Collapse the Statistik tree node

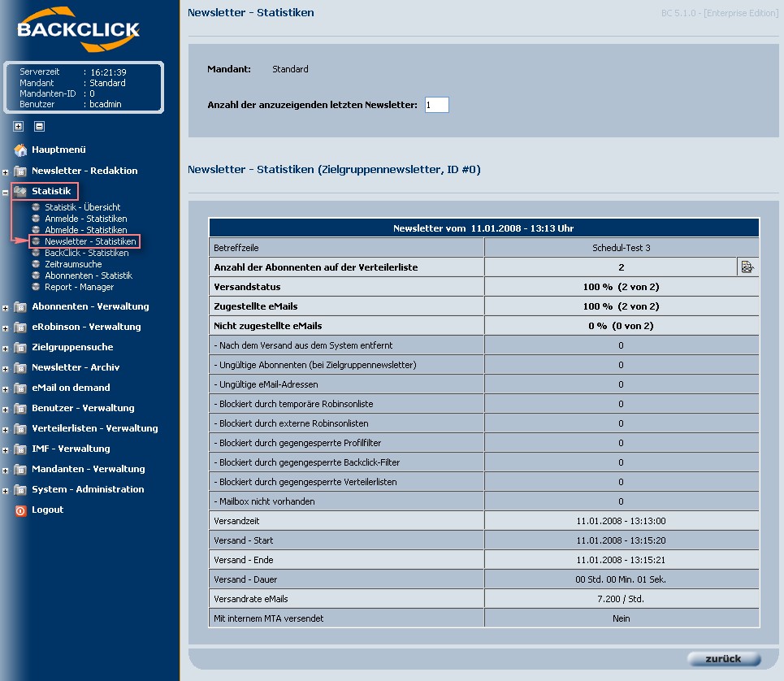point(5,193)
